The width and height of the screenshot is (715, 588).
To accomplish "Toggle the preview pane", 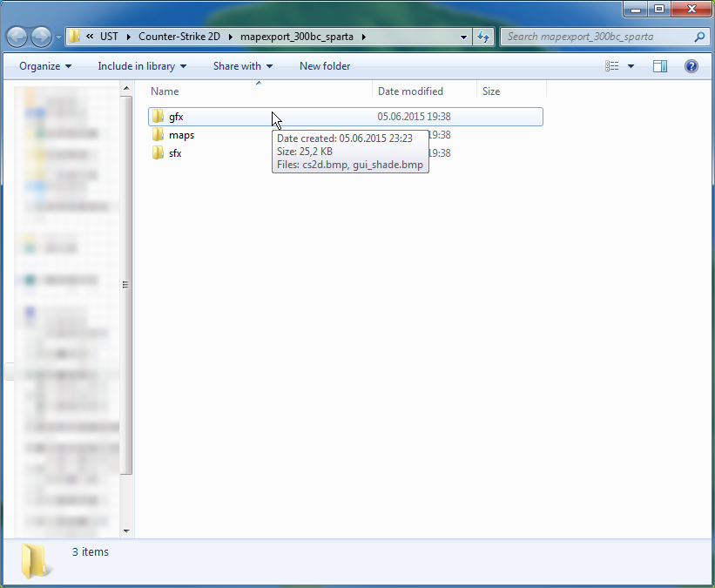I will click(660, 66).
